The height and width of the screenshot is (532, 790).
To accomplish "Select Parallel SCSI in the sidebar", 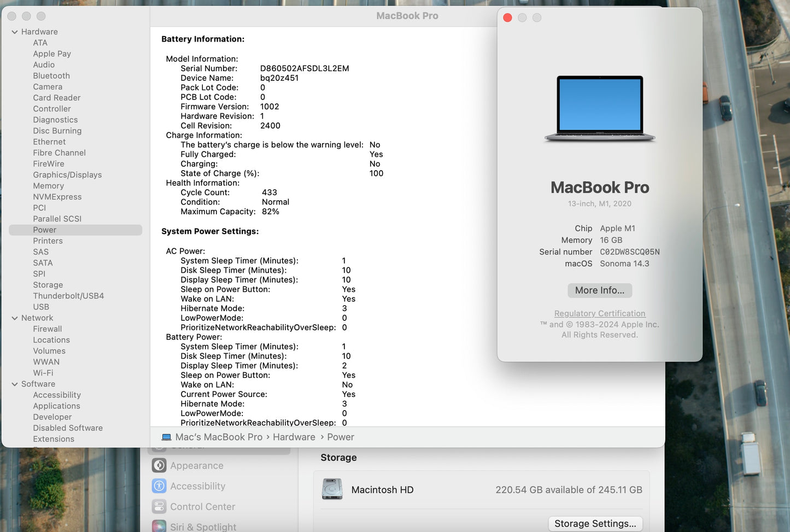I will click(x=57, y=219).
